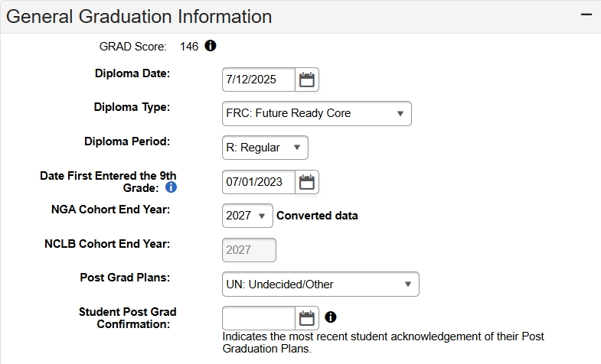Click the Diploma Date text field
601x364 pixels.
tap(259, 80)
